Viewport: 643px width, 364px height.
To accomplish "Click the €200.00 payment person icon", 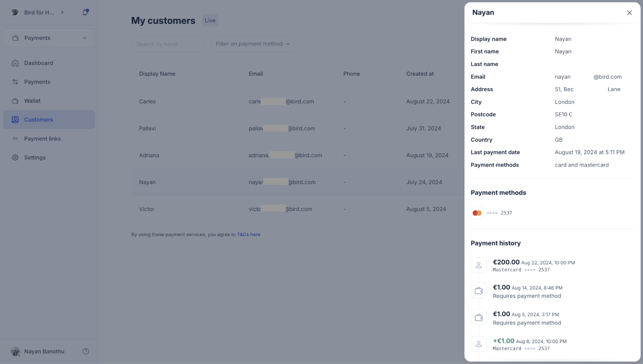I will point(479,265).
